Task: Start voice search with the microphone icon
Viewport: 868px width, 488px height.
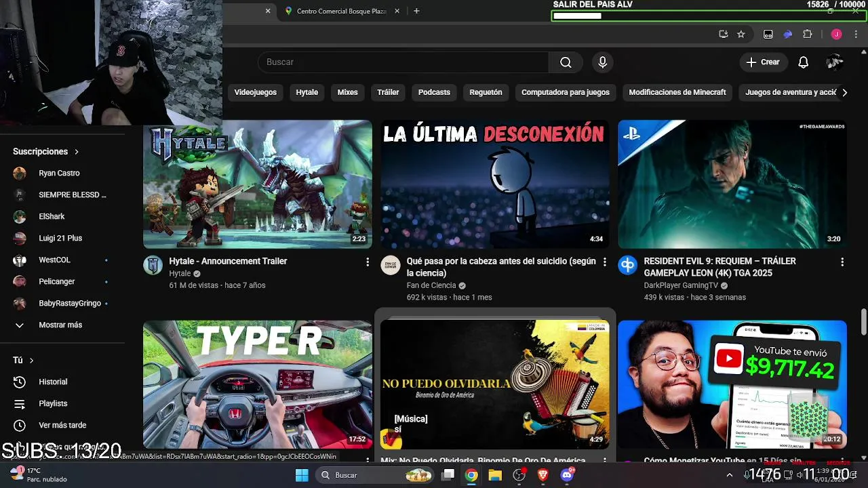Action: 603,62
